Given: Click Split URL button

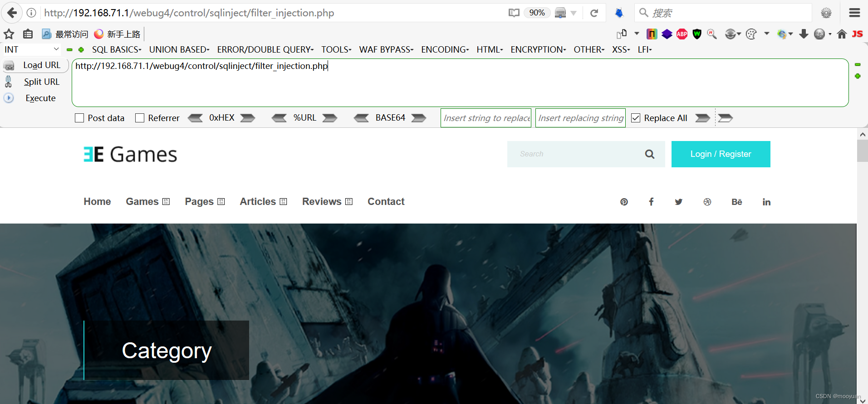Looking at the screenshot, I should tap(35, 82).
